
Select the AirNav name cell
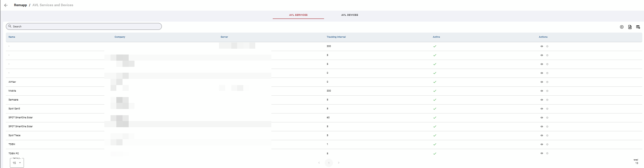coord(12,82)
